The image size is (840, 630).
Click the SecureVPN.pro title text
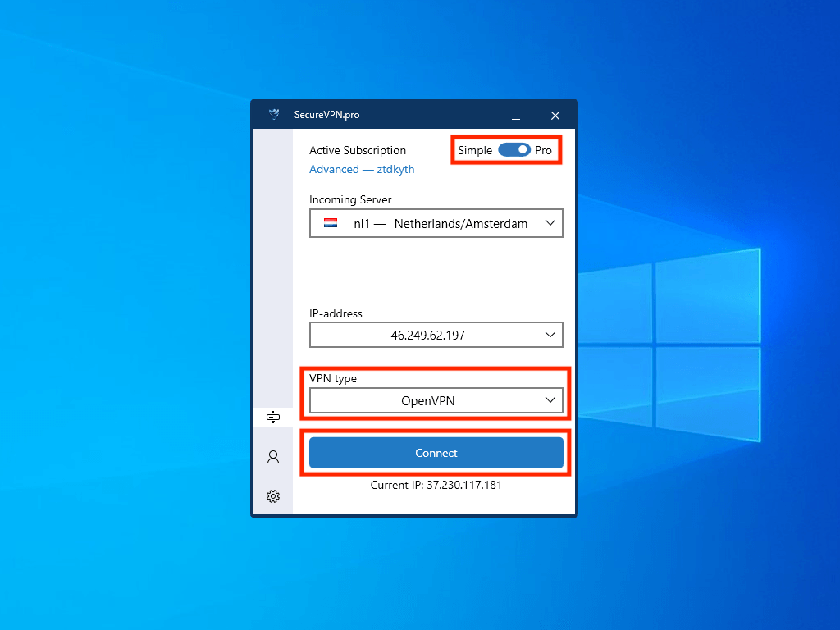pos(326,115)
